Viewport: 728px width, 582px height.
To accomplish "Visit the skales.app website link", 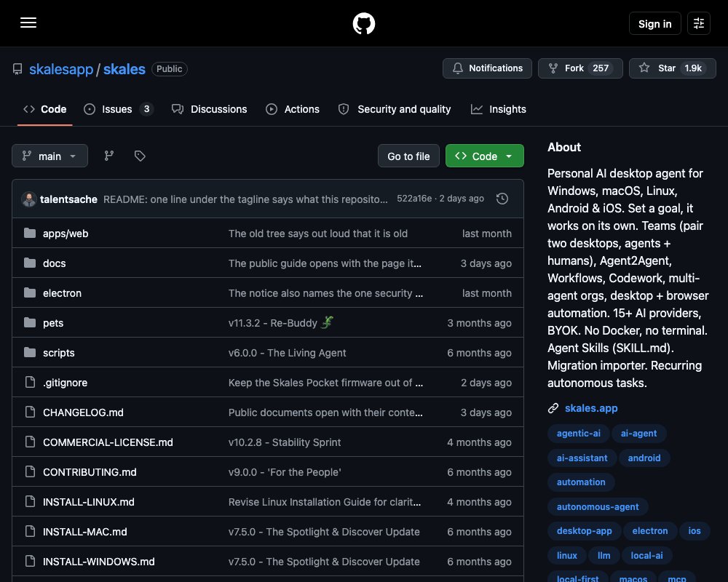I will point(591,408).
